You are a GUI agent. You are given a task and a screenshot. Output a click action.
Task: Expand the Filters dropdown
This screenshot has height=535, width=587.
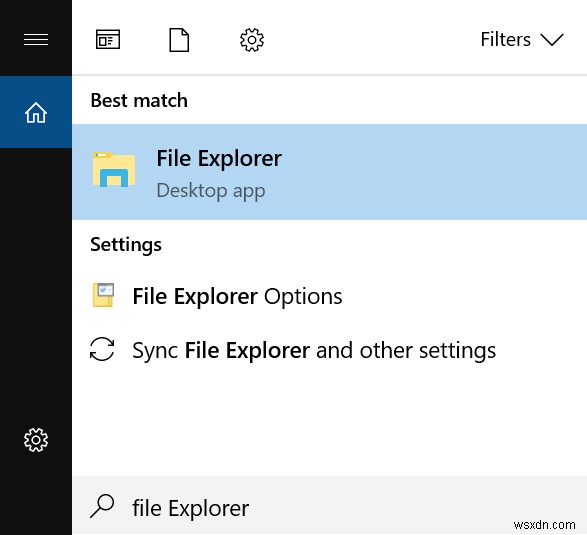(522, 39)
